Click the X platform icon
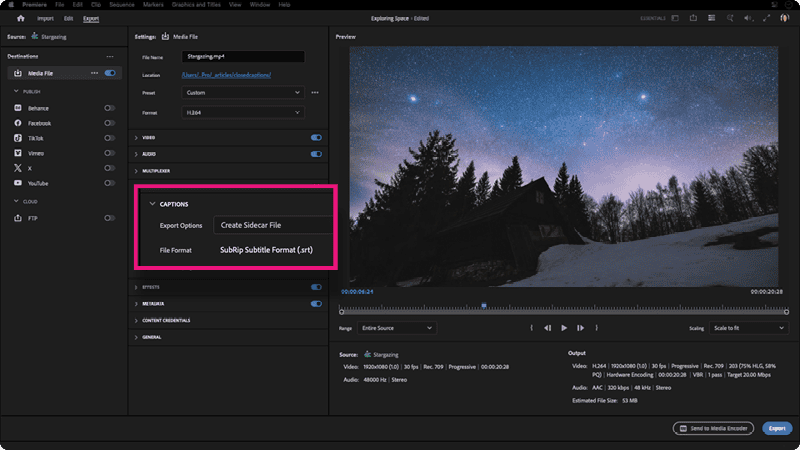 click(x=18, y=168)
